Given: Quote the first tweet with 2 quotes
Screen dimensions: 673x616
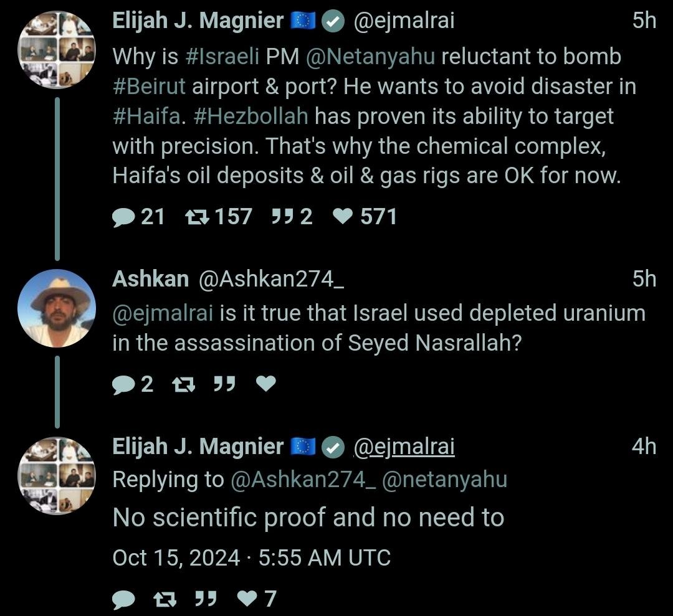Looking at the screenshot, I should click(x=282, y=217).
